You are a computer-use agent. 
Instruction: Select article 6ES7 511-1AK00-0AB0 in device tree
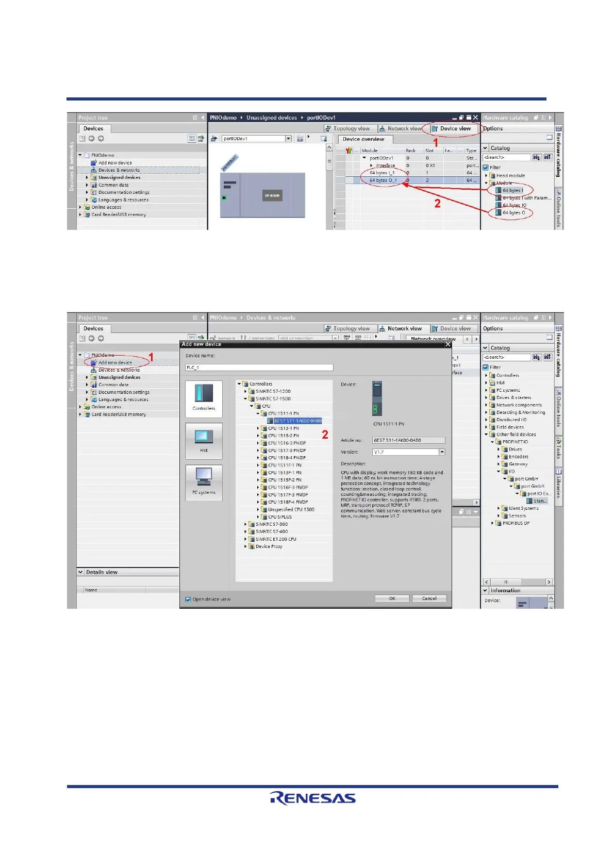(x=295, y=421)
